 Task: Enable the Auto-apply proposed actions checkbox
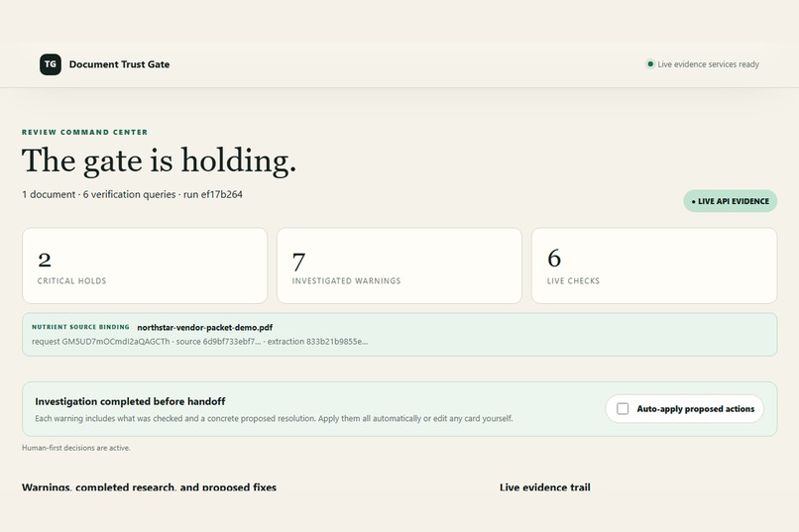[x=623, y=409]
